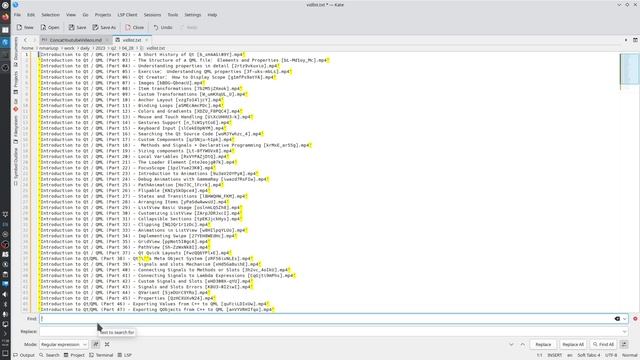
Task: Open the Terminal bottom panel
Action: pos(101,355)
